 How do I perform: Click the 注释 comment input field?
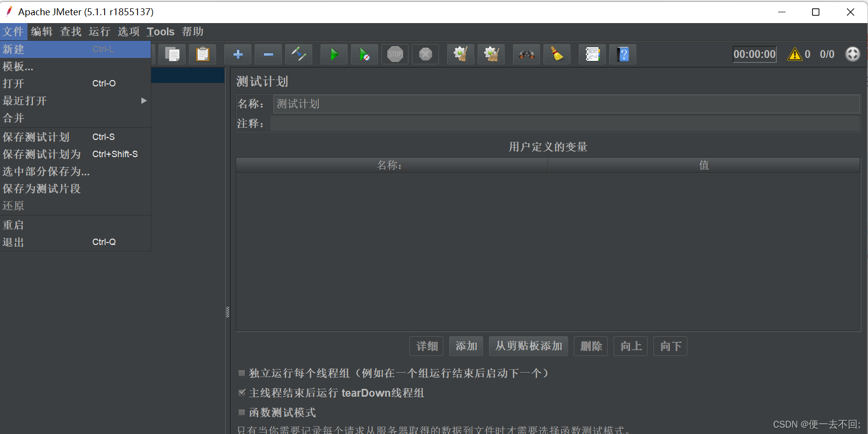tap(565, 123)
